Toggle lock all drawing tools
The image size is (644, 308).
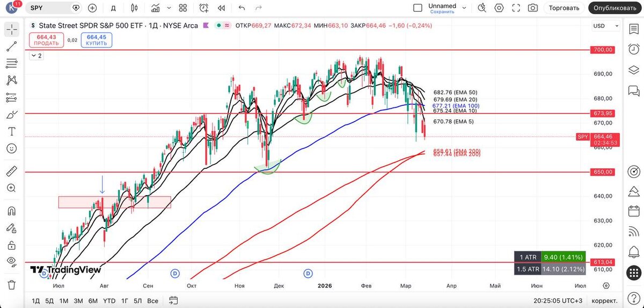tap(11, 245)
